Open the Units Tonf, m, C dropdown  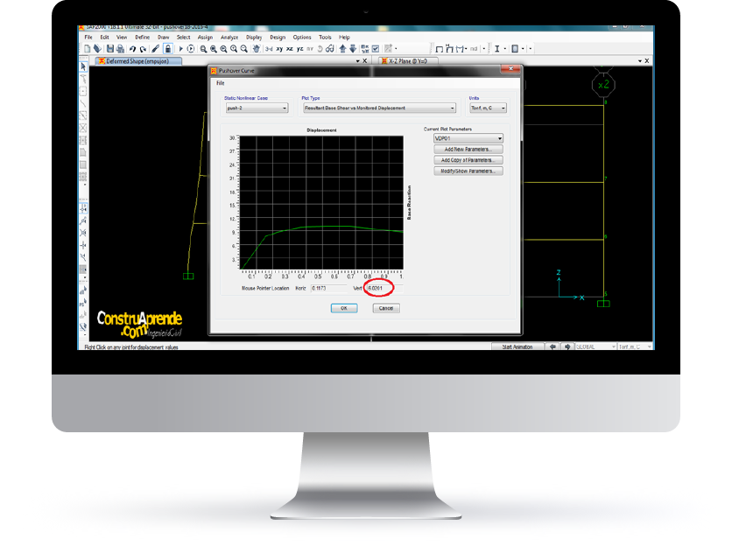[488, 108]
